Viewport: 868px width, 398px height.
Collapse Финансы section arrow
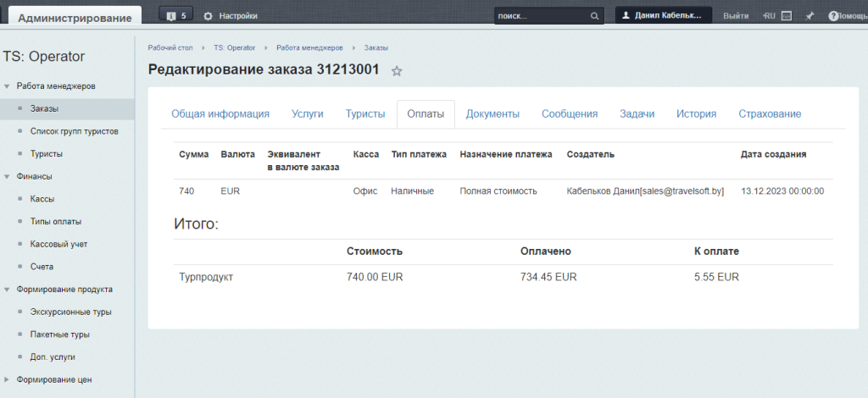[7, 177]
